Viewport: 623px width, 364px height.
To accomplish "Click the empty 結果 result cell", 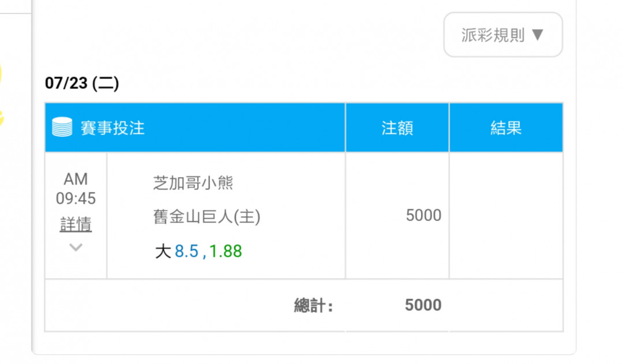I will click(x=506, y=215).
